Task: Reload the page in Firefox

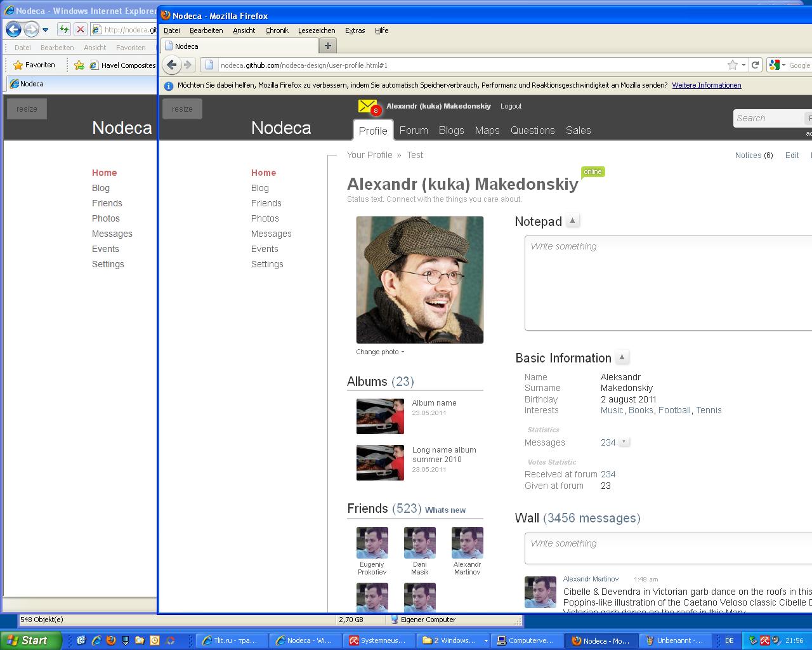Action: pos(755,65)
